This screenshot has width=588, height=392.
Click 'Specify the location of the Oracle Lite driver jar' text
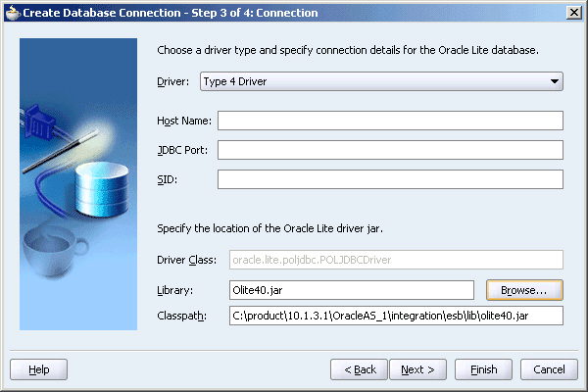click(x=270, y=228)
